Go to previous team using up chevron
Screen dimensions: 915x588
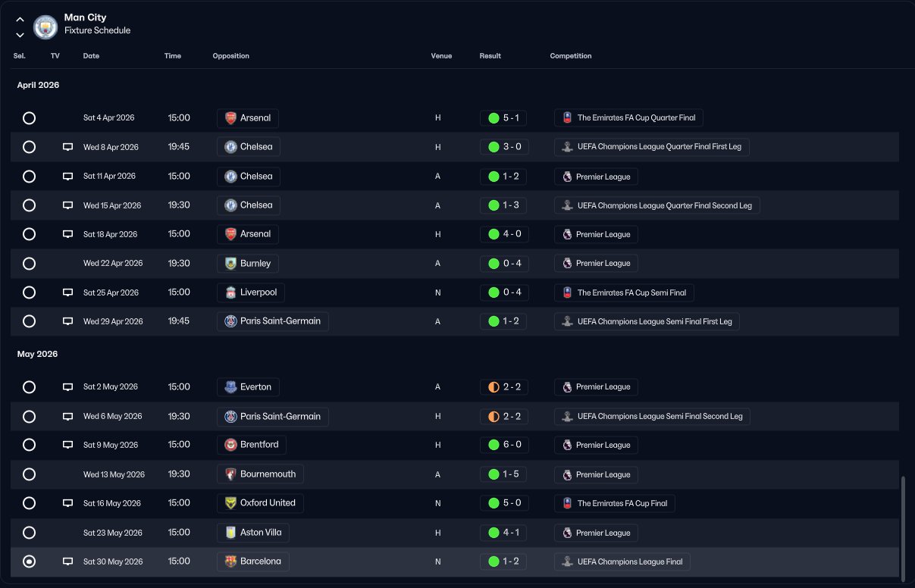tap(20, 20)
